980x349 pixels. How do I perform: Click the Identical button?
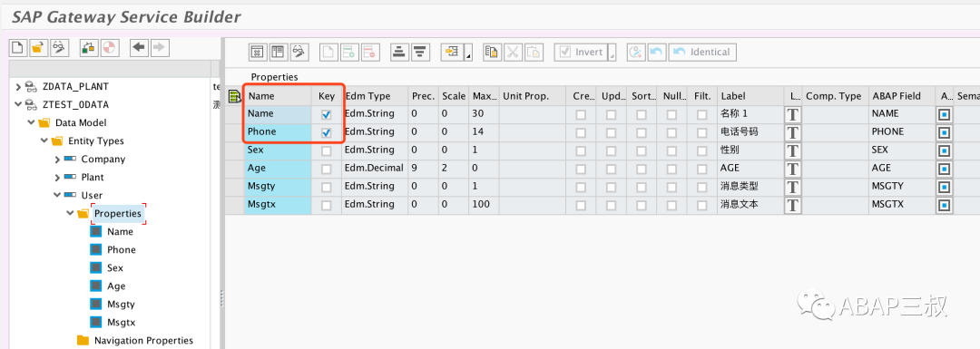tap(702, 53)
